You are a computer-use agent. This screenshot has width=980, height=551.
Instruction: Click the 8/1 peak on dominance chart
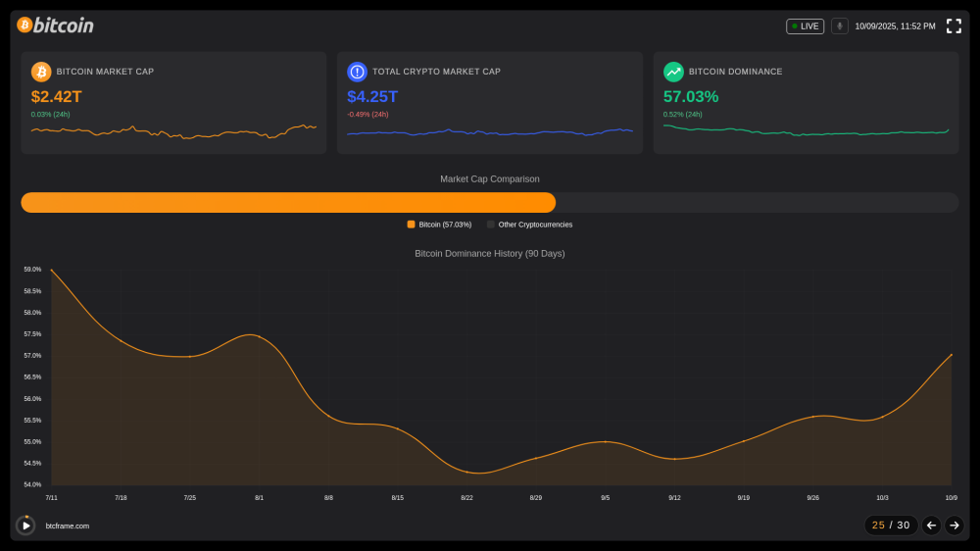click(x=259, y=335)
